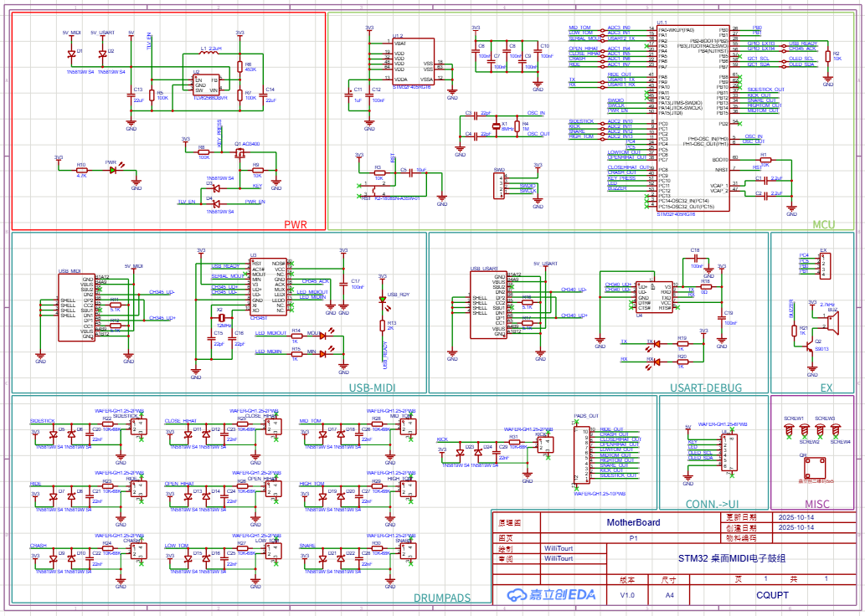Viewport: 865px width, 616px height.
Task: Click the SCREW1 mounting hole symbol
Action: tap(789, 430)
